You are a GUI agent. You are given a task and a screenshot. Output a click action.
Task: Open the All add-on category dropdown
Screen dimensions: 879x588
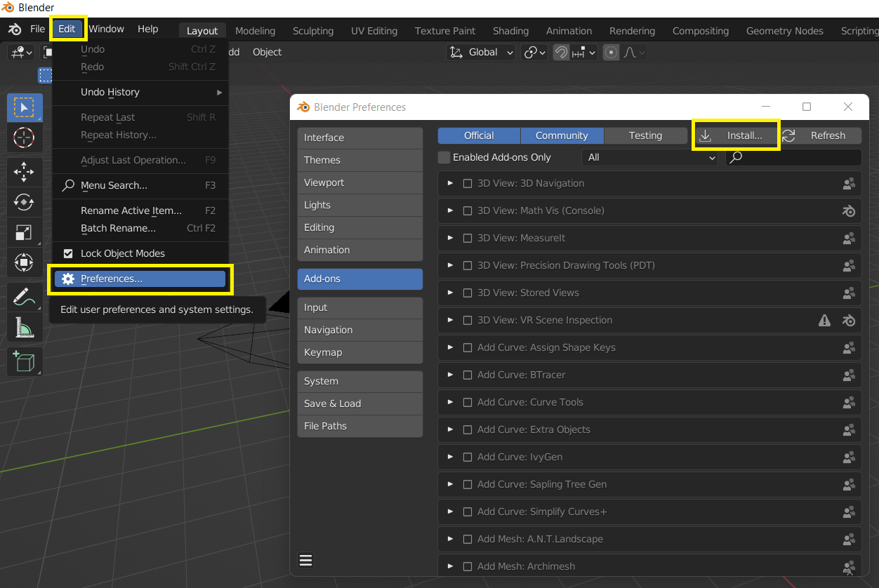coord(649,157)
